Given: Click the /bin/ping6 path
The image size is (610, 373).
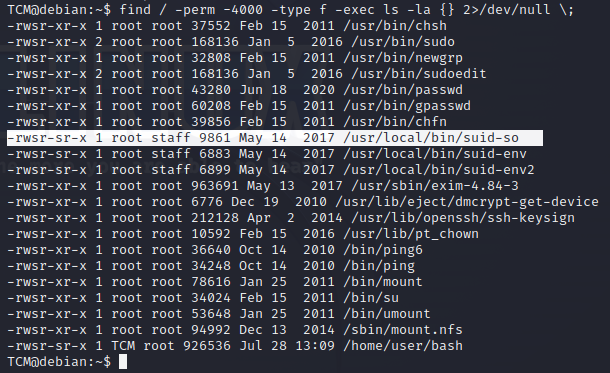Looking at the screenshot, I should (383, 250).
